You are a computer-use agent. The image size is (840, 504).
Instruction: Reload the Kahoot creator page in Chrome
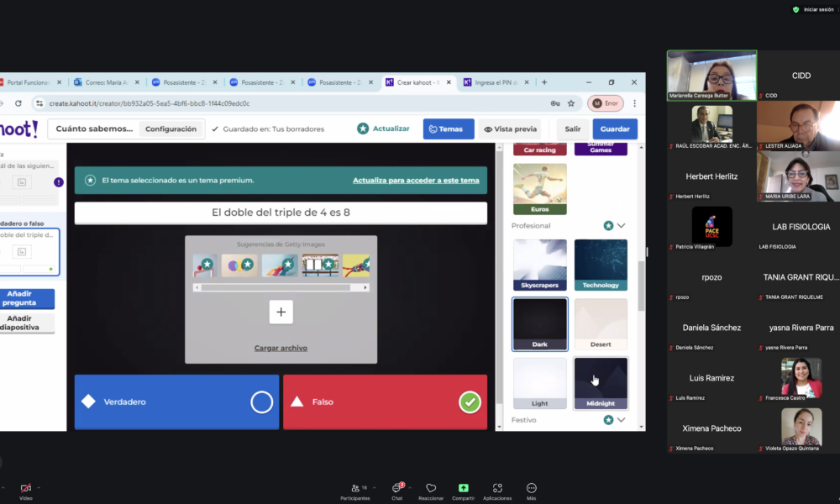tap(18, 103)
